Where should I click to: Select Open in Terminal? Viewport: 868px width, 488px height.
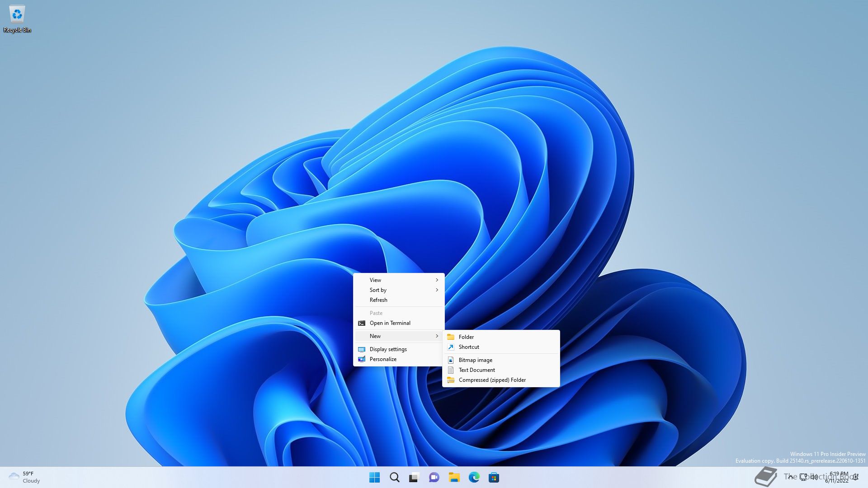click(x=399, y=323)
